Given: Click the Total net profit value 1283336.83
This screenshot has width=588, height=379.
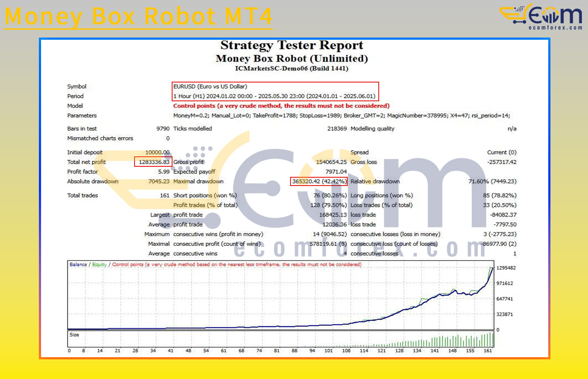Looking at the screenshot, I should (x=154, y=162).
